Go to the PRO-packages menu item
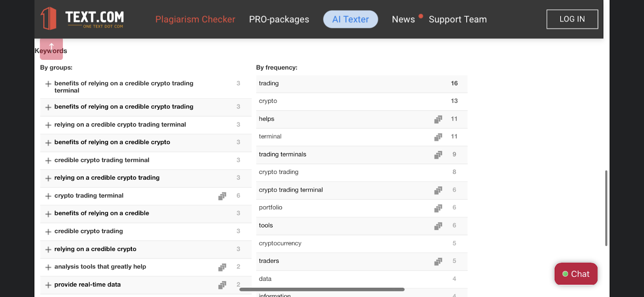 (x=279, y=19)
